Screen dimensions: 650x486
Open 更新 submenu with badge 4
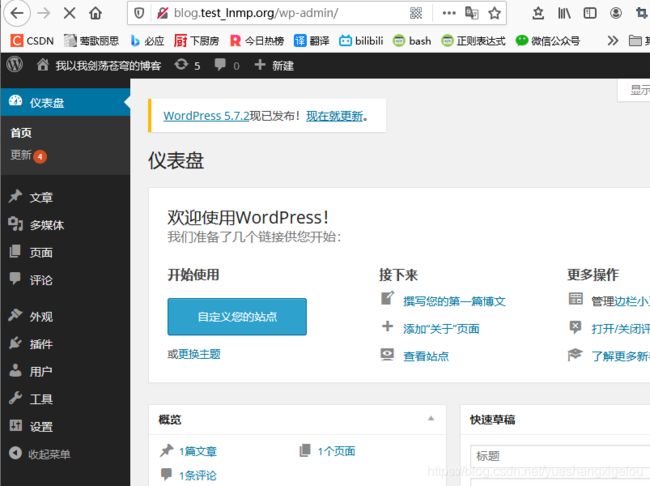click(x=28, y=156)
